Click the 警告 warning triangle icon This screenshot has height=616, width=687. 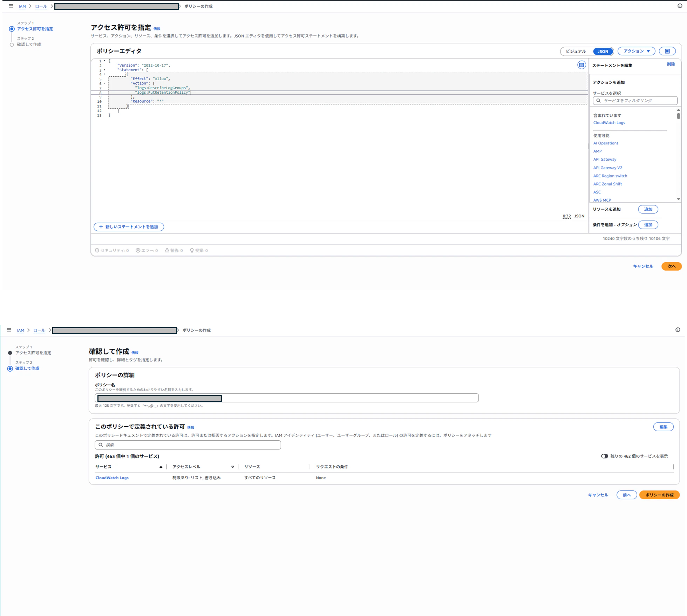[167, 250]
